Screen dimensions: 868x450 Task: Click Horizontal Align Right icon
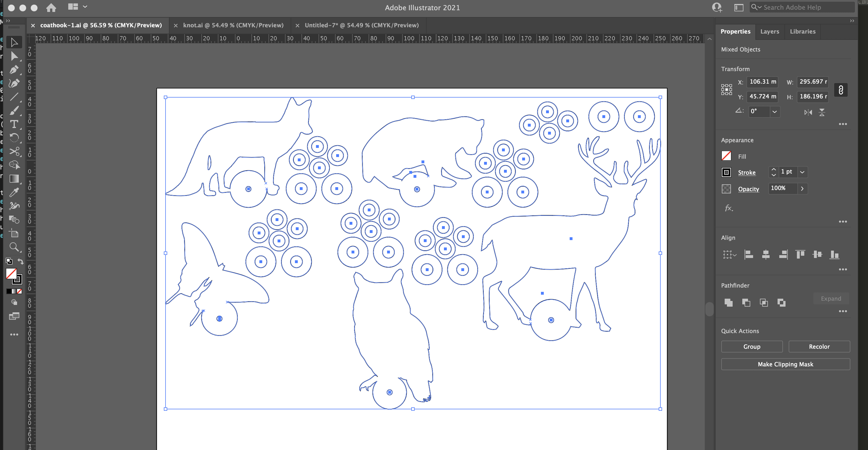pyautogui.click(x=783, y=255)
